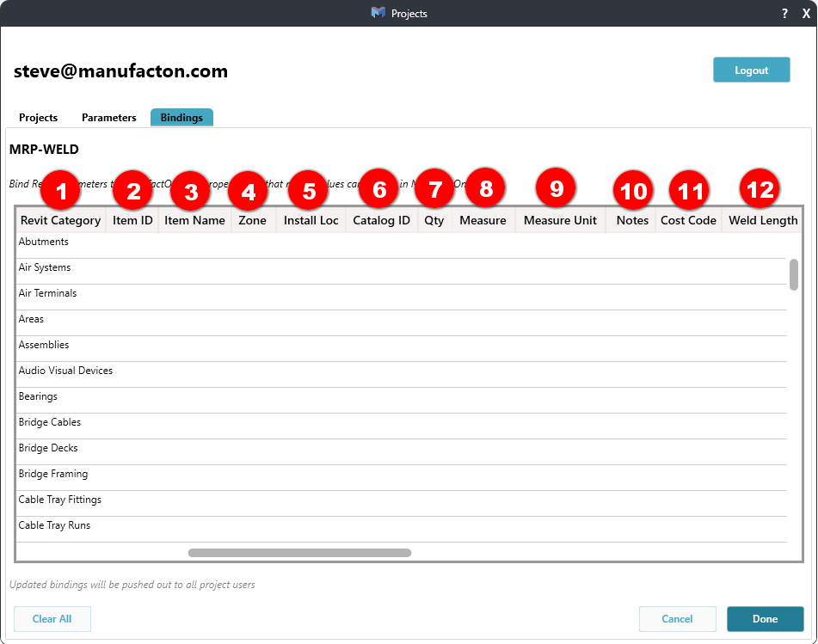The width and height of the screenshot is (818, 644).
Task: Click the horizontal scrollbar thumb
Action: [x=299, y=553]
